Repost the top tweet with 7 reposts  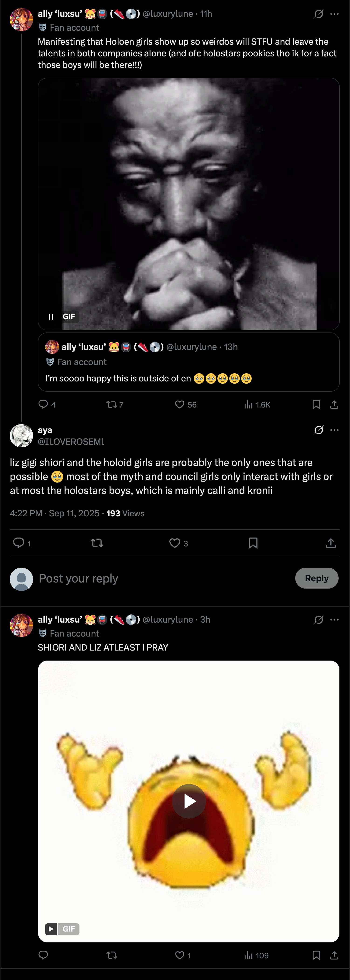click(x=111, y=404)
